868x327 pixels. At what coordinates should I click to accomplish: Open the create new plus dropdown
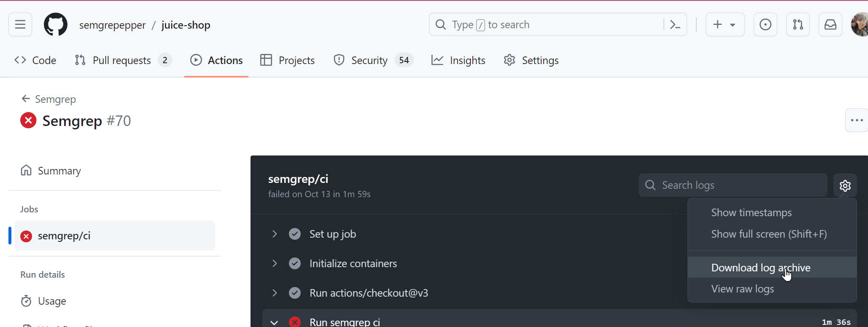[724, 24]
